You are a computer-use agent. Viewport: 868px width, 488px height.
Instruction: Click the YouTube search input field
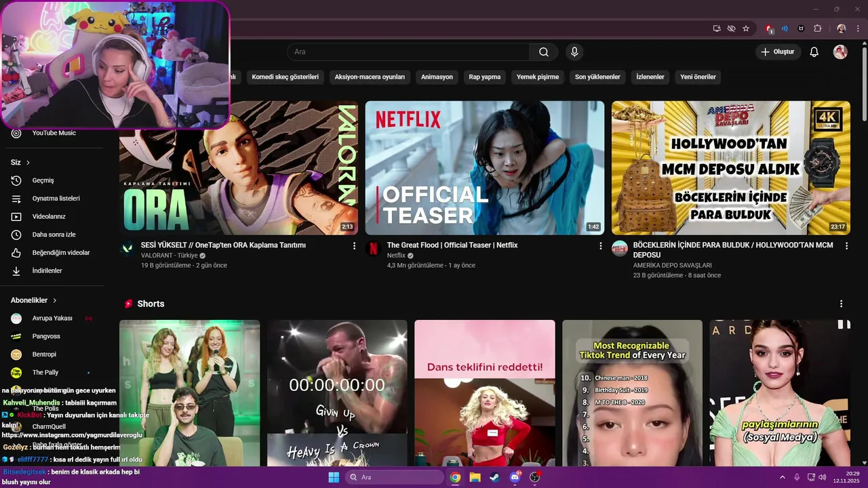408,52
